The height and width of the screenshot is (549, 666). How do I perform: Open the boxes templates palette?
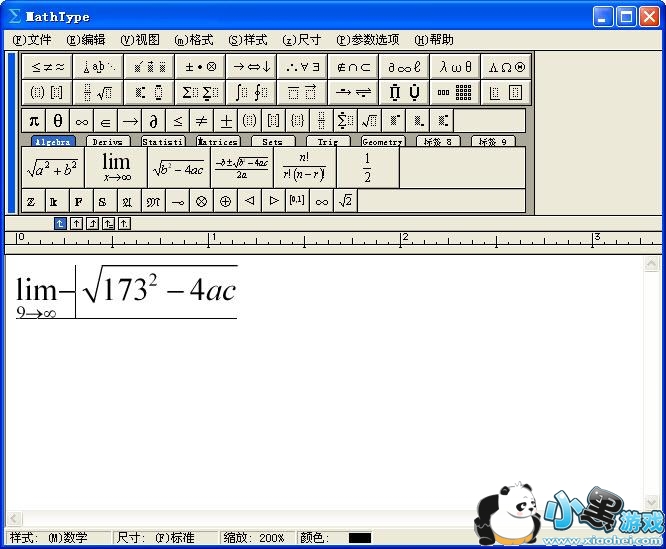[506, 92]
